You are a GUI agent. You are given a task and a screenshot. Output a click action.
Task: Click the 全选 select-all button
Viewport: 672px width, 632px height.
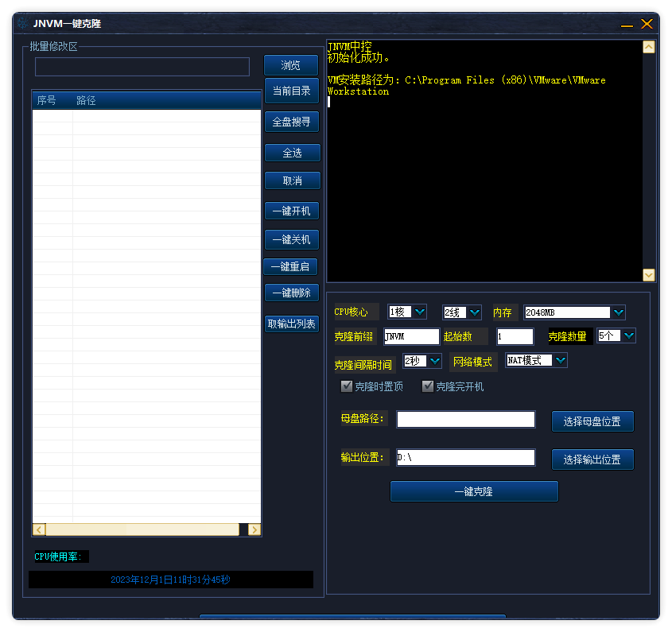point(293,153)
